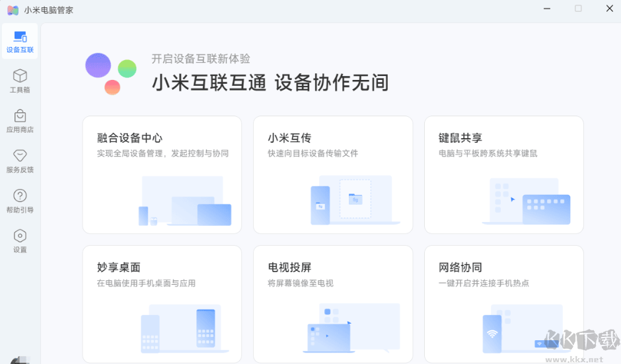Screen dimensions: 621x364
Task: Open the 妙享桌面 card
Action: tap(162, 304)
